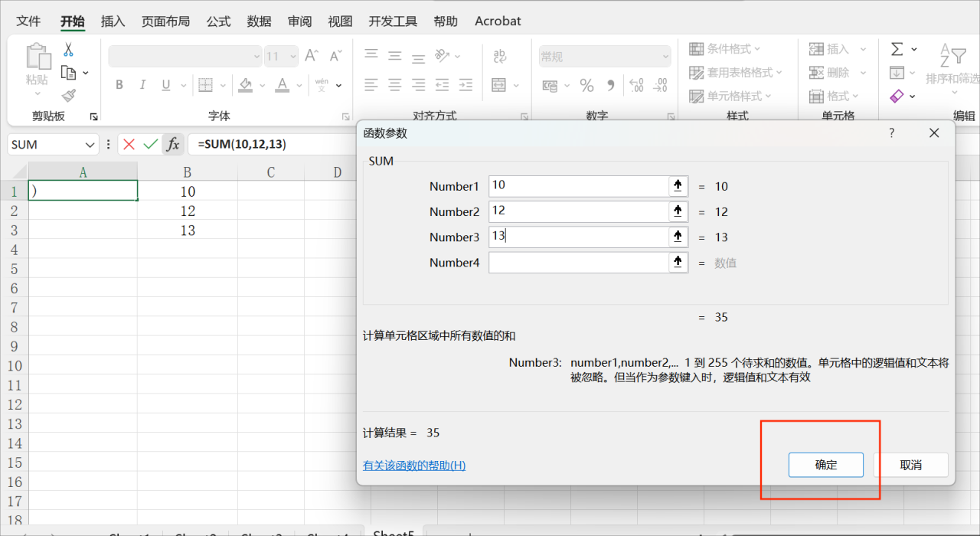Click the red X cancel formula icon
Image resolution: width=980 pixels, height=536 pixels.
point(129,144)
